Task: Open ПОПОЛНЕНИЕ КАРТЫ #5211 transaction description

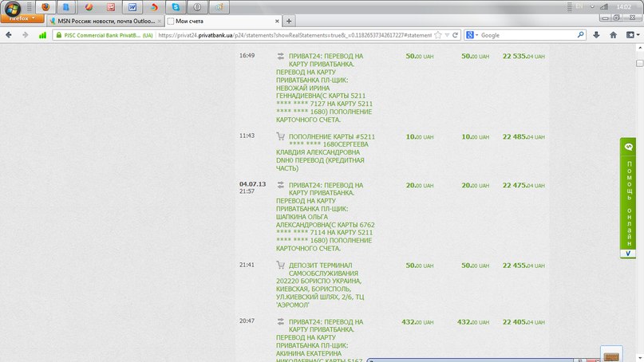Action: pos(326,152)
